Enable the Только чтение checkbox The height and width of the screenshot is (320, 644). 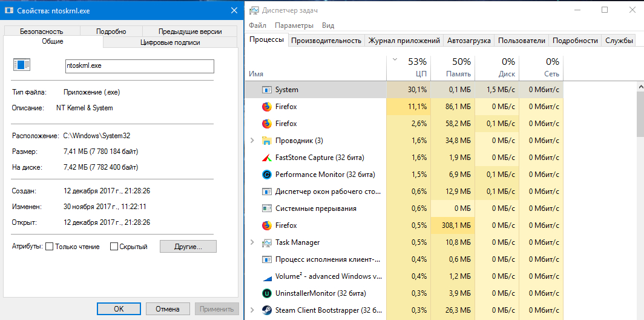coord(50,247)
